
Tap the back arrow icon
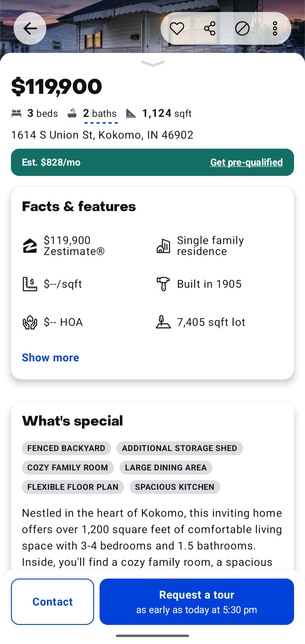pyautogui.click(x=30, y=28)
